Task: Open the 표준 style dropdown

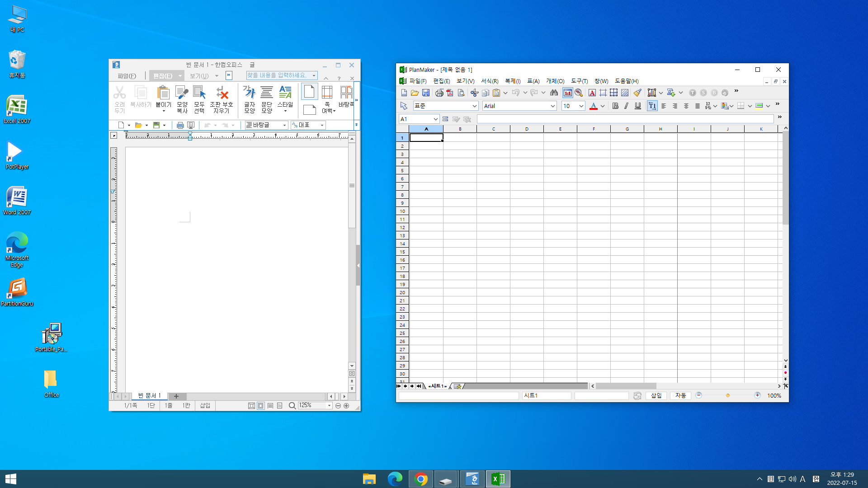Action: 474,106
